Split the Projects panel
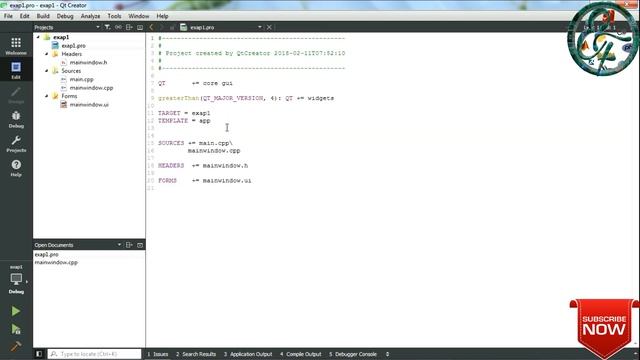The height and width of the screenshot is (360, 640). point(129,27)
